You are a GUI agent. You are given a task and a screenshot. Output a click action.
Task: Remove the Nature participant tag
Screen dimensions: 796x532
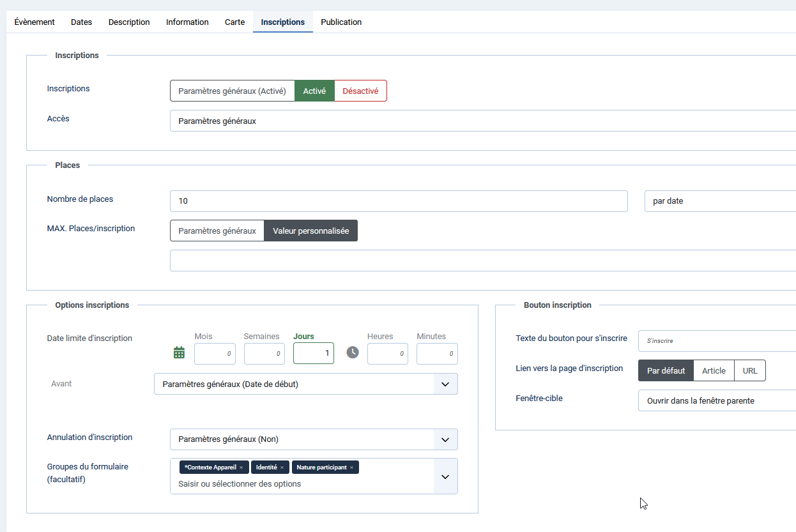point(351,467)
